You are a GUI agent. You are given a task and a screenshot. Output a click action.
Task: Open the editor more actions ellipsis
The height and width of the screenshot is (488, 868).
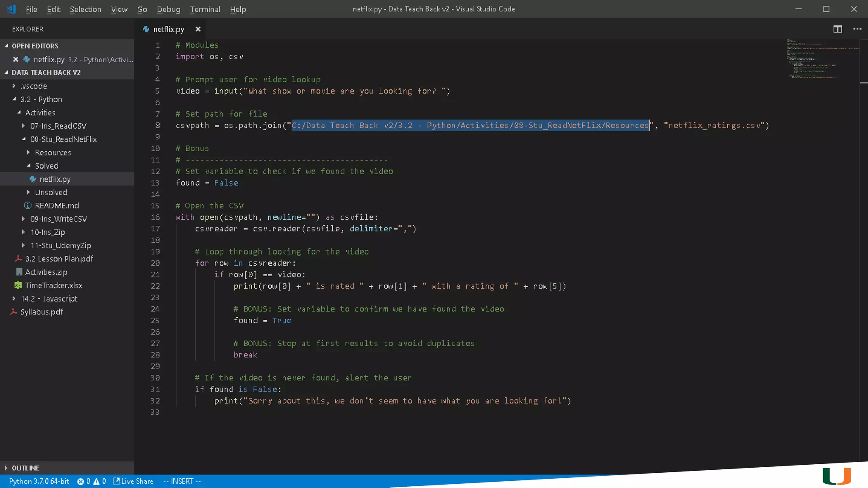[x=857, y=29]
